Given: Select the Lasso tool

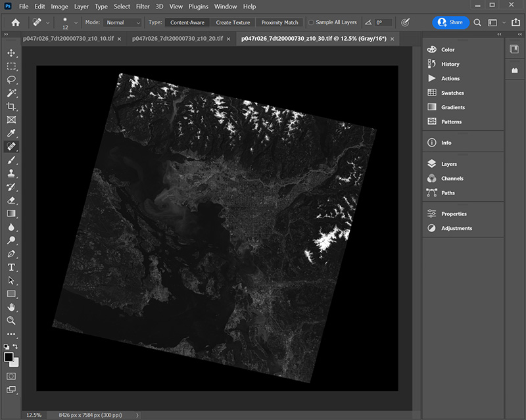Looking at the screenshot, I should tap(11, 80).
